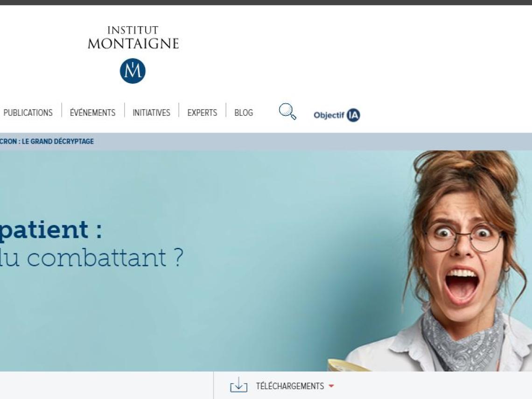Go to the Experts section

pos(202,112)
